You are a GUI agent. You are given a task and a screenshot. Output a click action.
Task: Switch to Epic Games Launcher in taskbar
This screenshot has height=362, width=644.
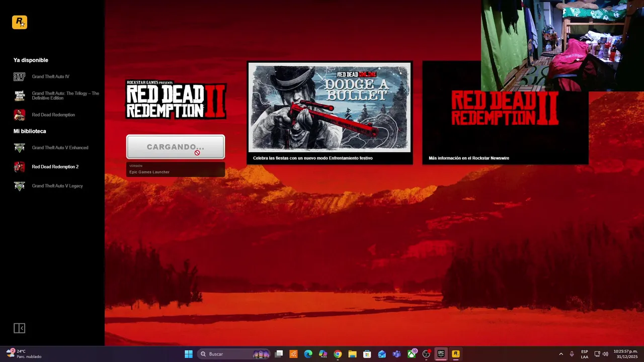(441, 354)
